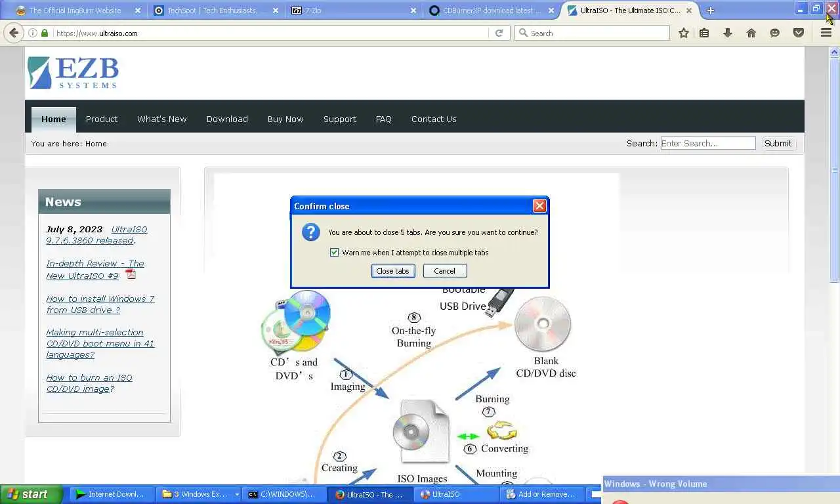This screenshot has width=840, height=504.
Task: Open the PDF icon beside UltraISO #9 review
Action: pos(131,274)
